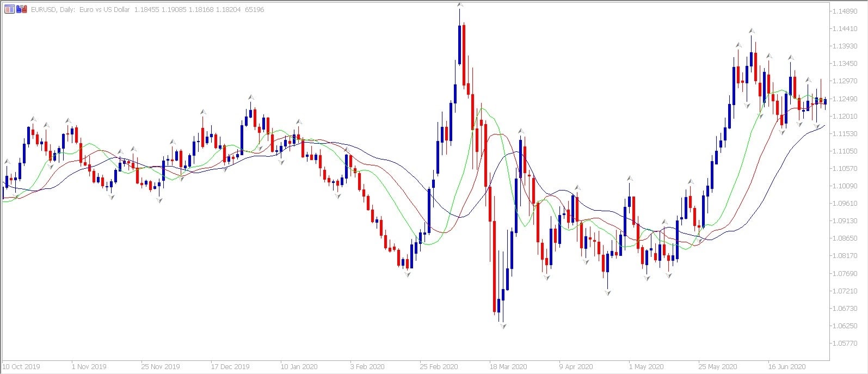The height and width of the screenshot is (374, 868).
Task: Select the down fractal arrow below the lowest candle
Action: pyautogui.click(x=503, y=326)
